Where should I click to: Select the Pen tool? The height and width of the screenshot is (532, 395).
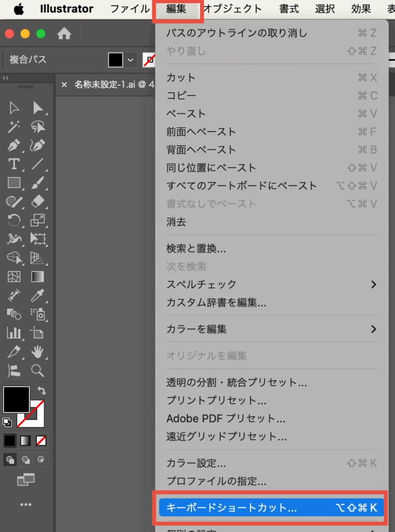coord(14,145)
